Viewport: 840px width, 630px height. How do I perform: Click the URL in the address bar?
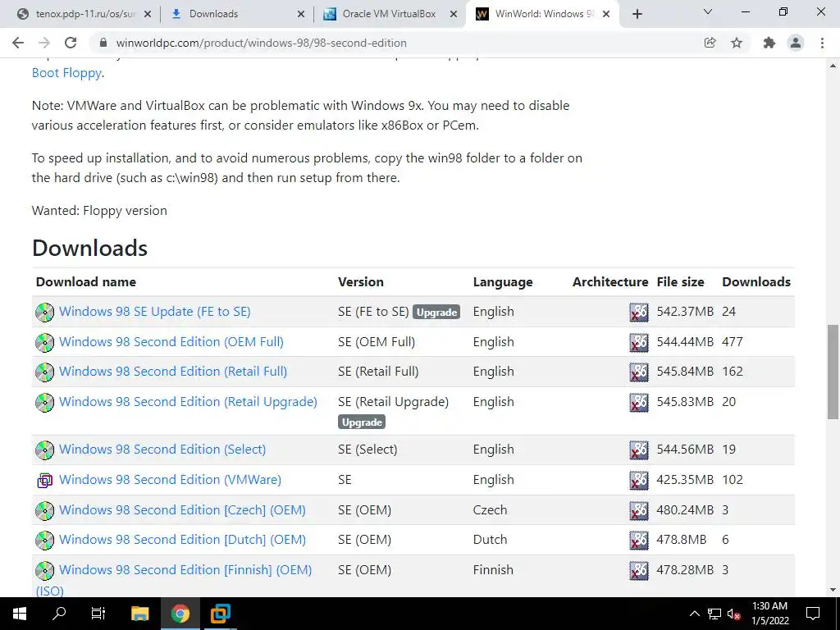point(262,43)
